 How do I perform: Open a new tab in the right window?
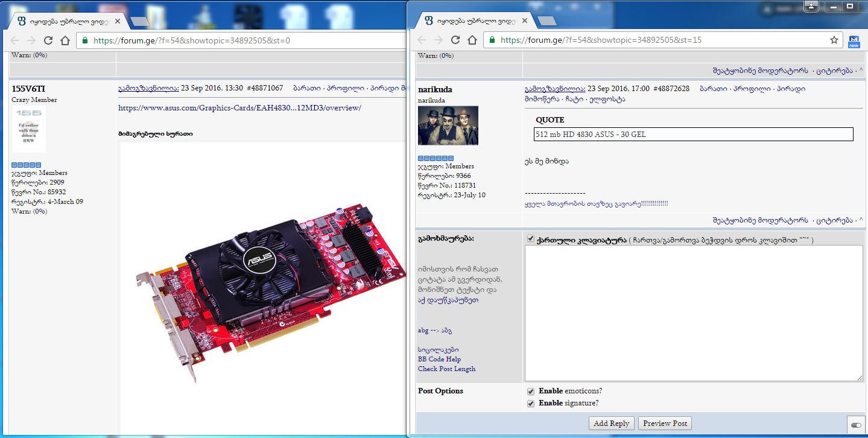click(547, 21)
